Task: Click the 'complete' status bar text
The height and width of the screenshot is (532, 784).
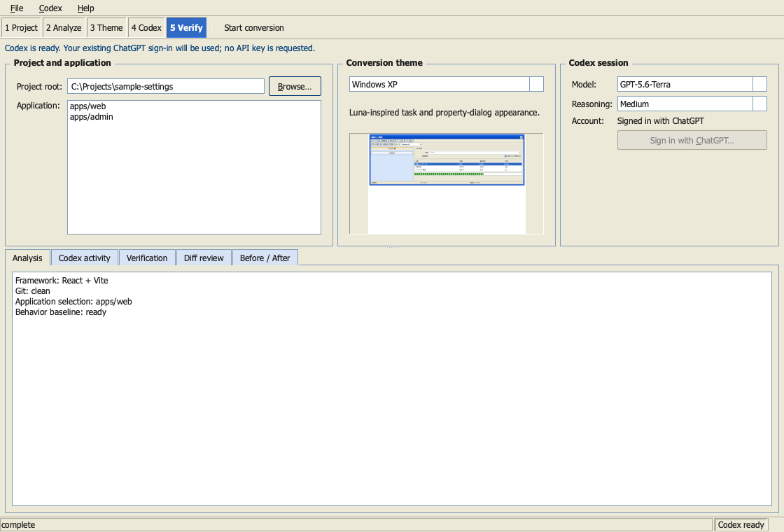Action: pyautogui.click(x=18, y=524)
